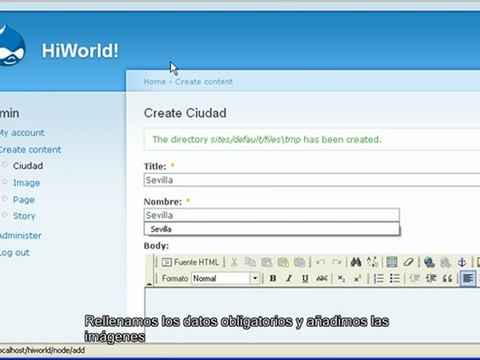Screen dimensions: 480x360
Task: Select Image in sidebar menu
Action: (x=27, y=183)
